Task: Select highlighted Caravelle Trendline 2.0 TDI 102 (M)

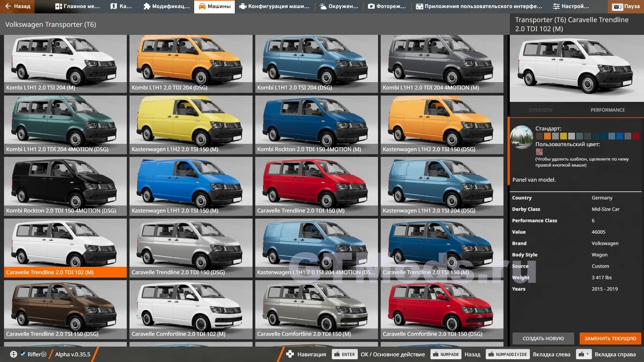Action: pos(66,248)
